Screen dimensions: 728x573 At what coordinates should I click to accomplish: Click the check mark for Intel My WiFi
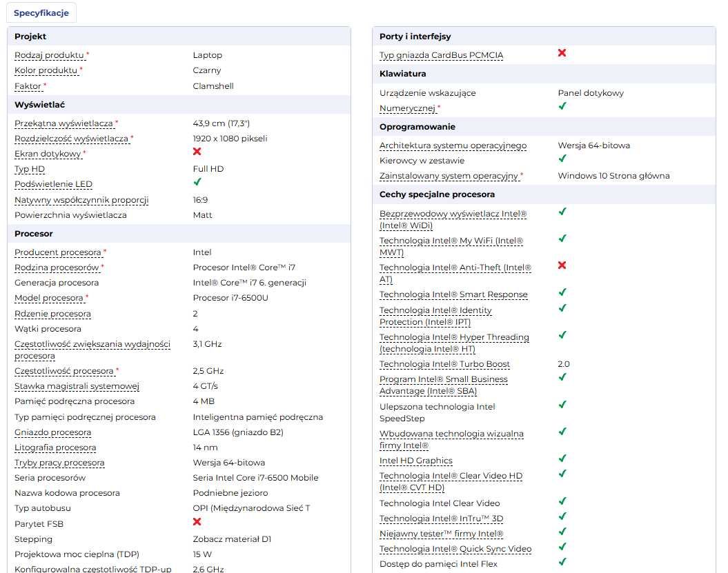tap(562, 239)
